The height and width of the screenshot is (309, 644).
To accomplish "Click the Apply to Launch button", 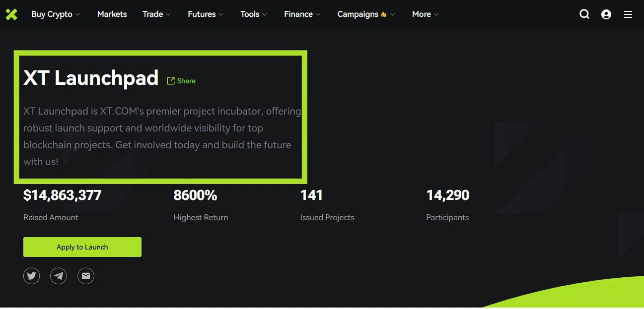I will [x=82, y=247].
